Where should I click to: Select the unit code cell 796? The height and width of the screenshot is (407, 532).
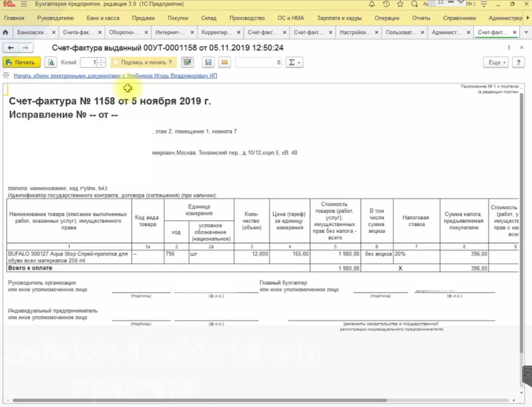point(176,257)
